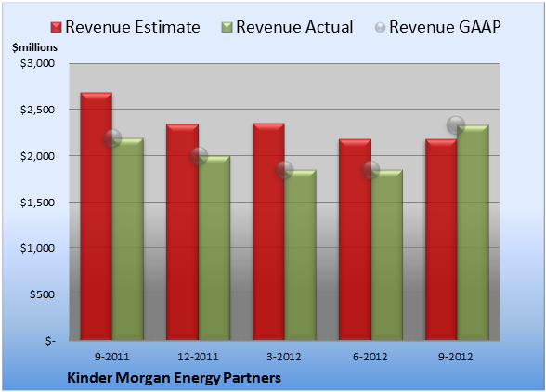Select the "Revenue Estimate" legend label
546x392 pixels.
tap(133, 27)
